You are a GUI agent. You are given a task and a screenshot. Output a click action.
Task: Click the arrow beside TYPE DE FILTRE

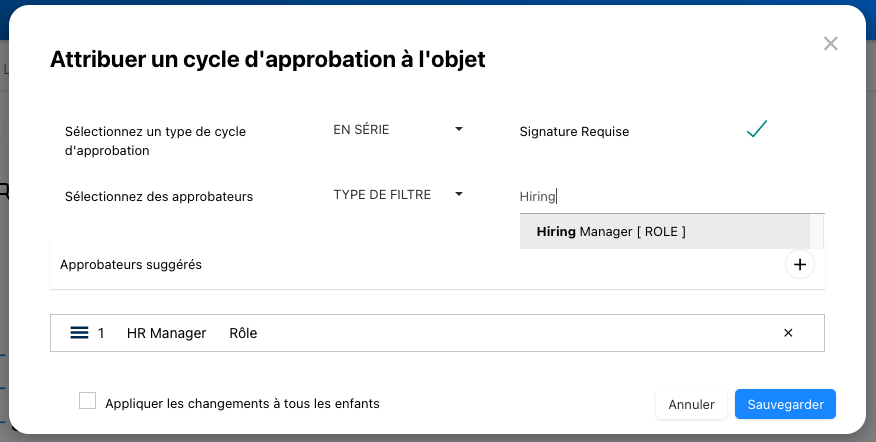pyautogui.click(x=459, y=195)
